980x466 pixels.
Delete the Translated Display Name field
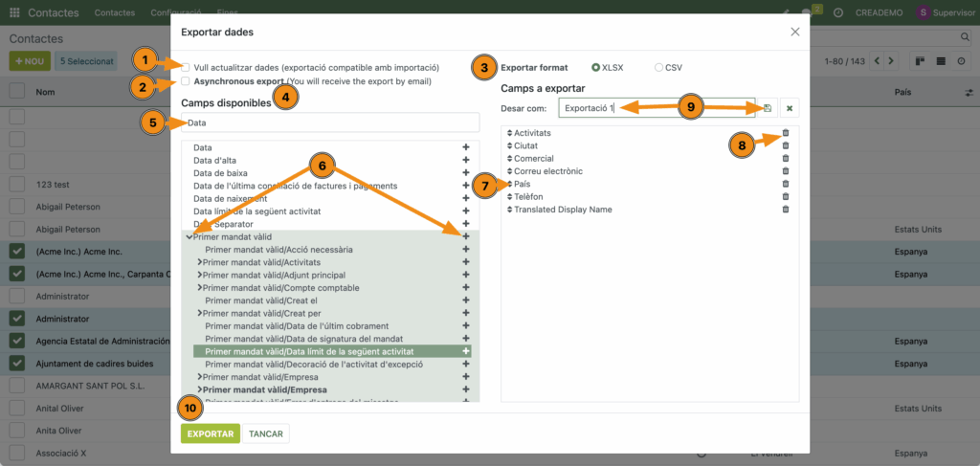pyautogui.click(x=786, y=210)
